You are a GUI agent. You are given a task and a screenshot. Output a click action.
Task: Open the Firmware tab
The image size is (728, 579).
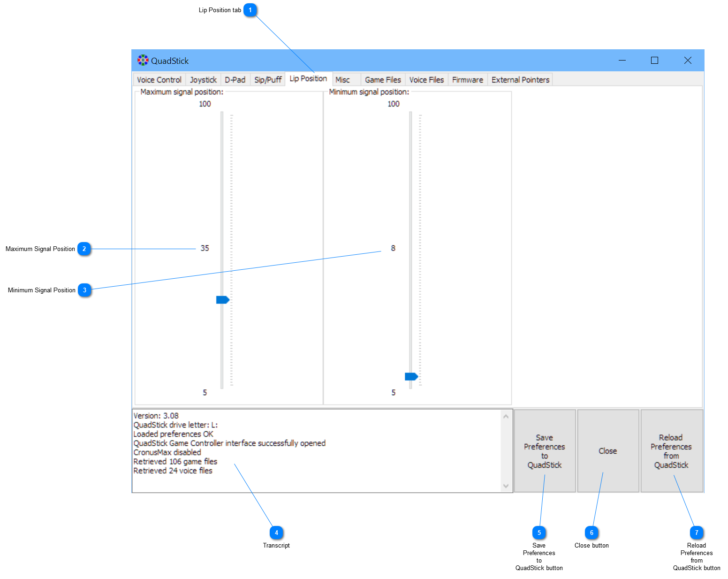[x=468, y=80]
